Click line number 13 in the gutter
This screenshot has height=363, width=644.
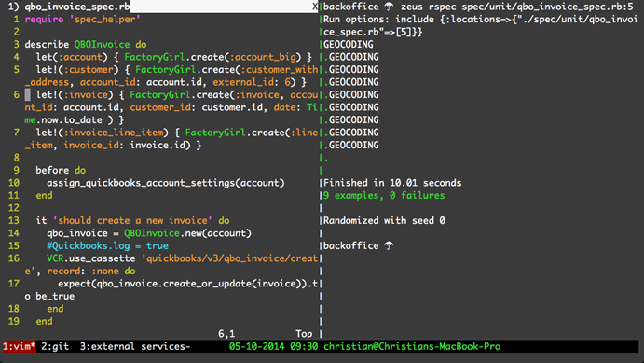pyautogui.click(x=14, y=221)
